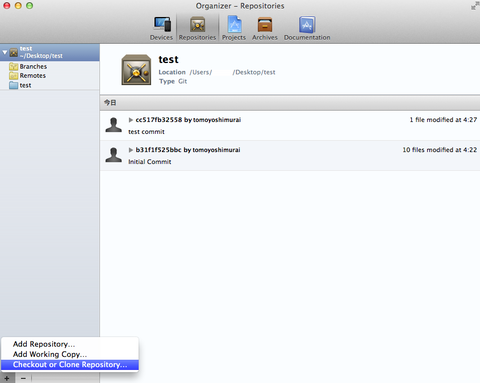
Task: Expand commit cc517fb32558 details
Action: coord(131,120)
